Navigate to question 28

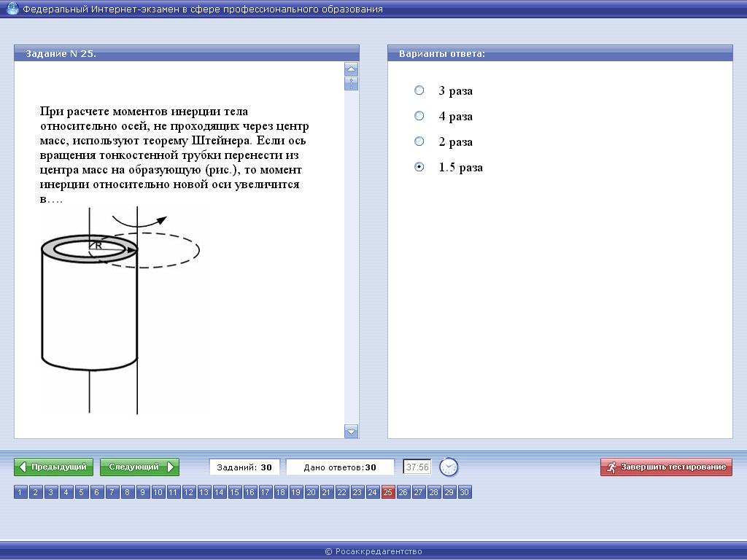point(433,492)
